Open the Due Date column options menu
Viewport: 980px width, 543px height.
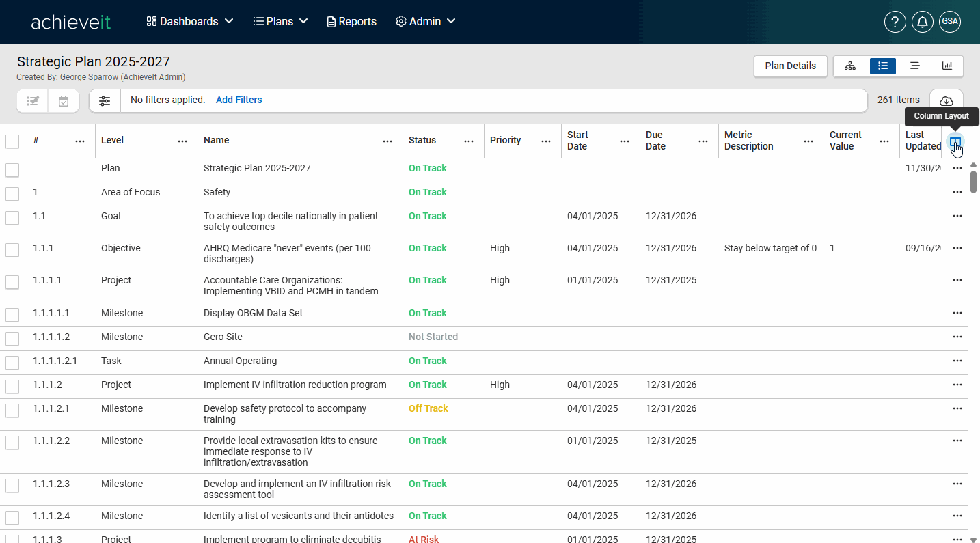pos(703,141)
